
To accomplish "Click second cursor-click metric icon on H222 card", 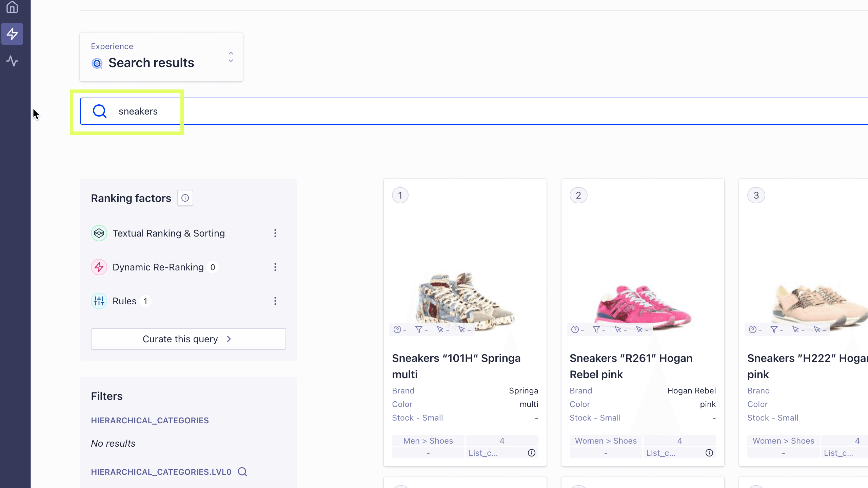I will (817, 329).
